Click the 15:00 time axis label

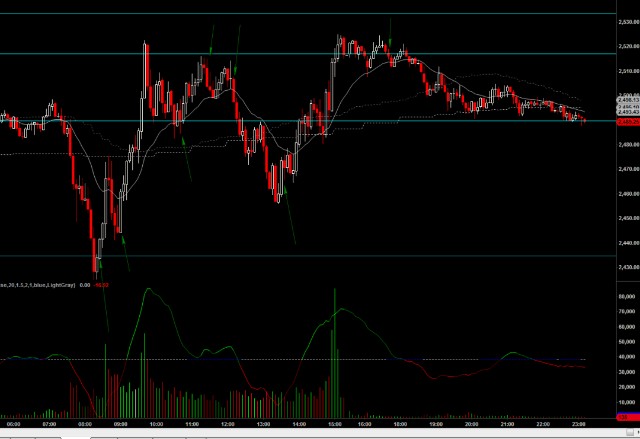[x=334, y=424]
